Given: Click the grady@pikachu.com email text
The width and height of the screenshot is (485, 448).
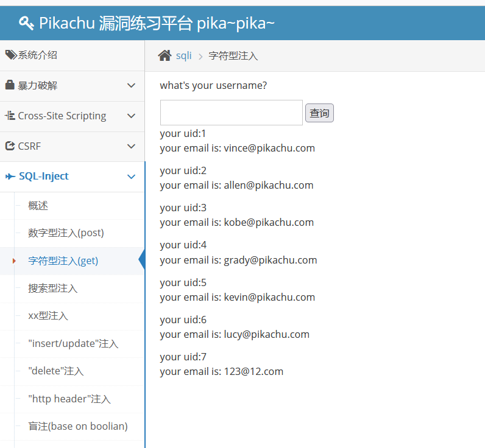Looking at the screenshot, I should point(271,260).
